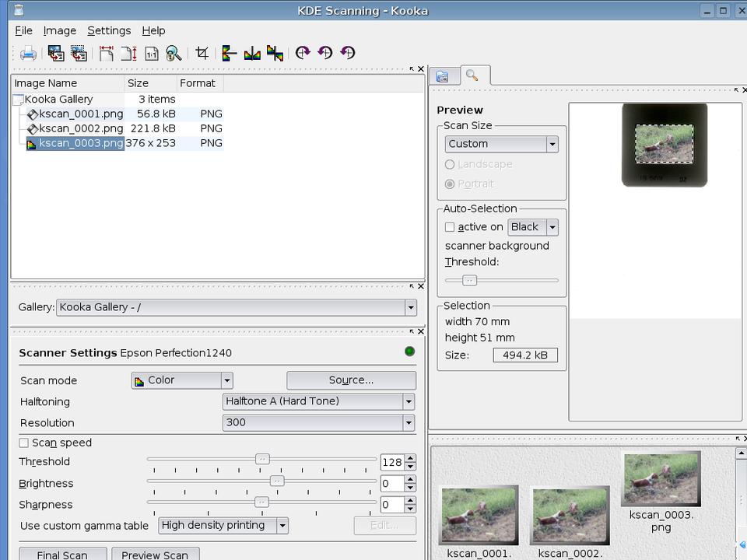Click the scale-to-height toolbar icon
Image resolution: width=747 pixels, height=560 pixels.
(128, 53)
